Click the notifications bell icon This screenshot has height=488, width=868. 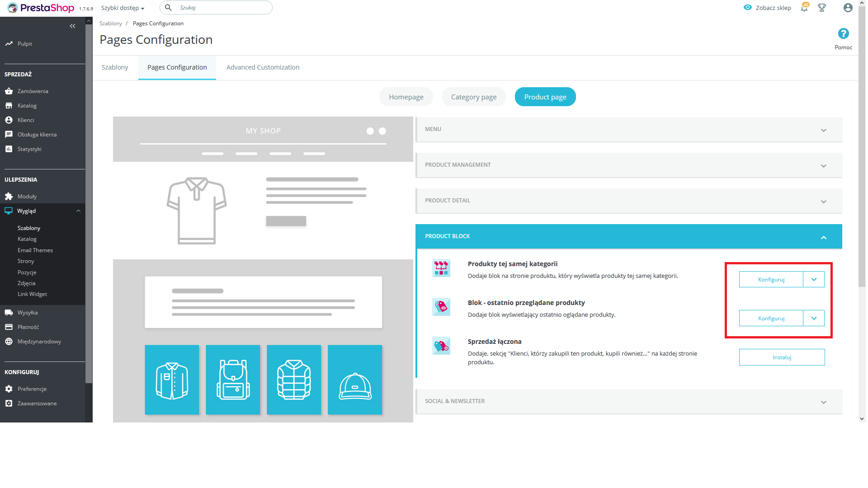point(804,8)
